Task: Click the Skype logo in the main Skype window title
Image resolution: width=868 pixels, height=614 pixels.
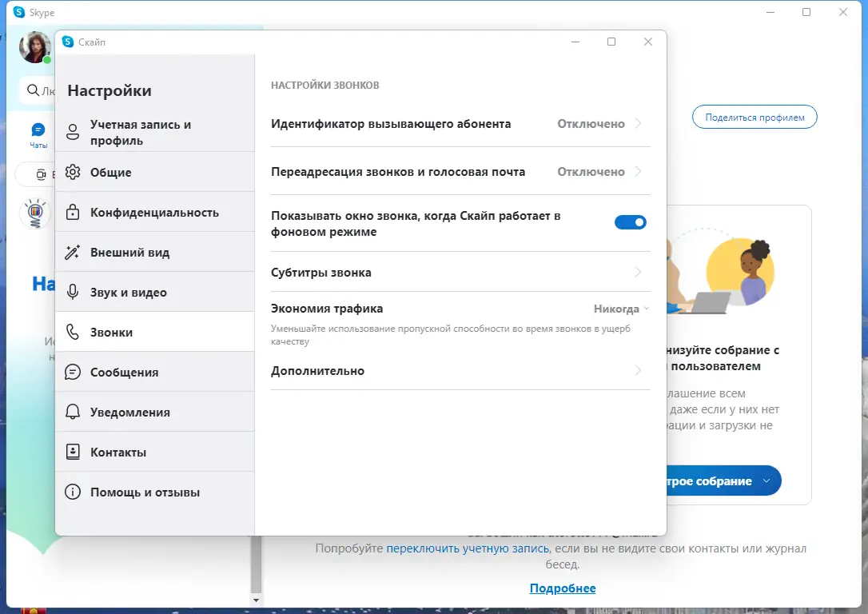Action: 19,12
